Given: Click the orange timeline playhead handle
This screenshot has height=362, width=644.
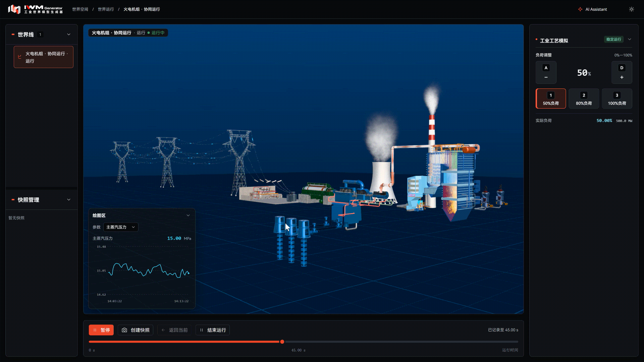Looking at the screenshot, I should click(282, 342).
